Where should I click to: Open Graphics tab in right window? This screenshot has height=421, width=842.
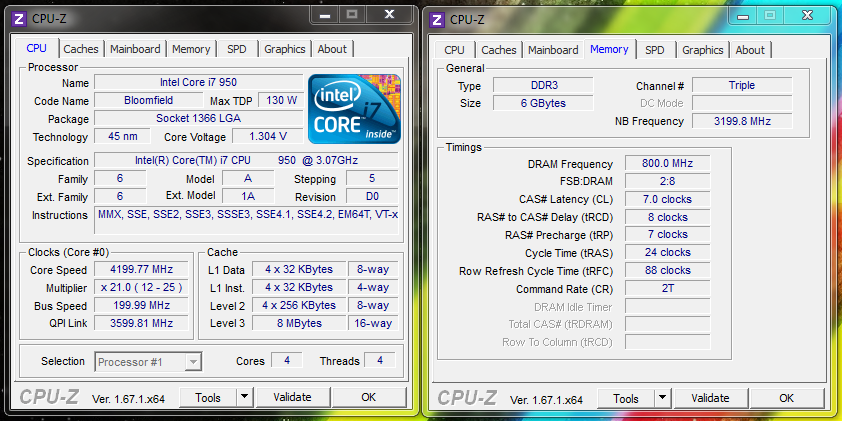702,50
